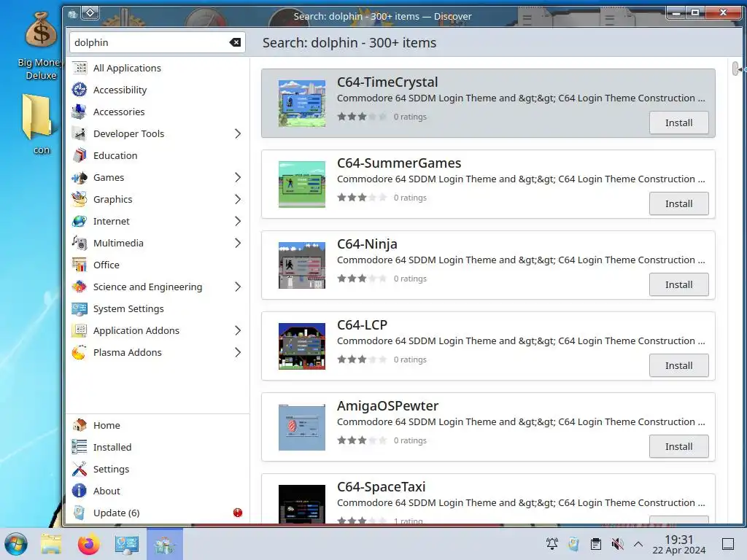Select the Education category label
Viewport: 747px width, 560px height.
(x=115, y=156)
